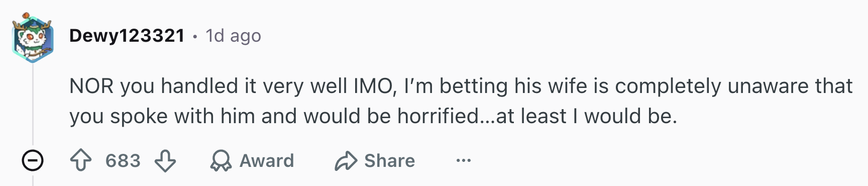Select the Share button label

390,161
